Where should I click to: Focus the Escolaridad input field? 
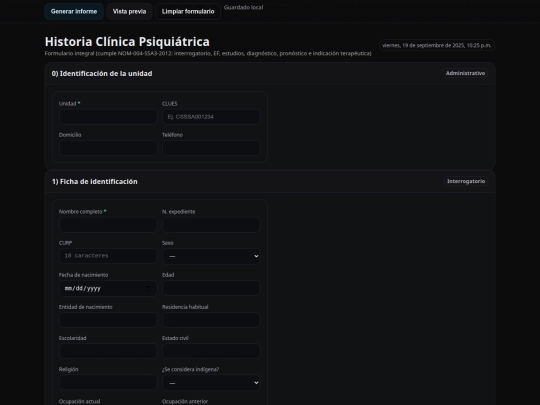(108, 351)
